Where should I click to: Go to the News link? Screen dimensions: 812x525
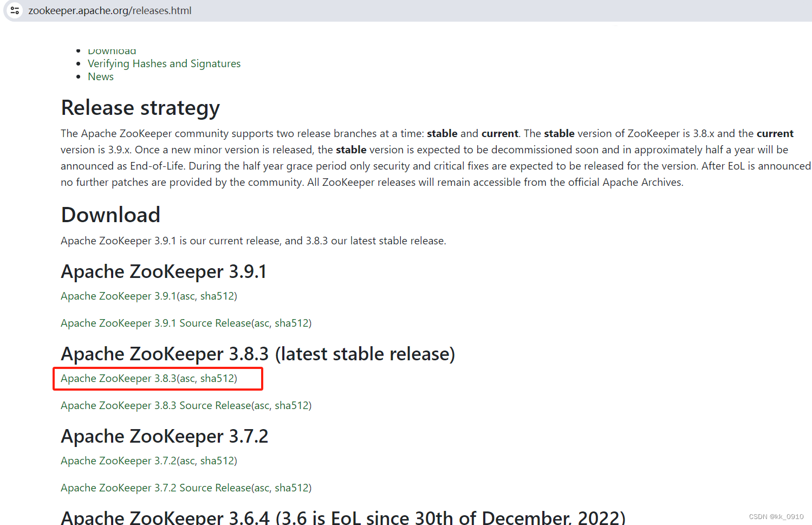coord(101,76)
